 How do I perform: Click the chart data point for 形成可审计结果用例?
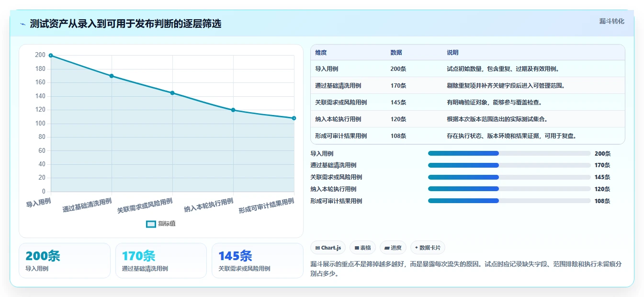pyautogui.click(x=294, y=118)
